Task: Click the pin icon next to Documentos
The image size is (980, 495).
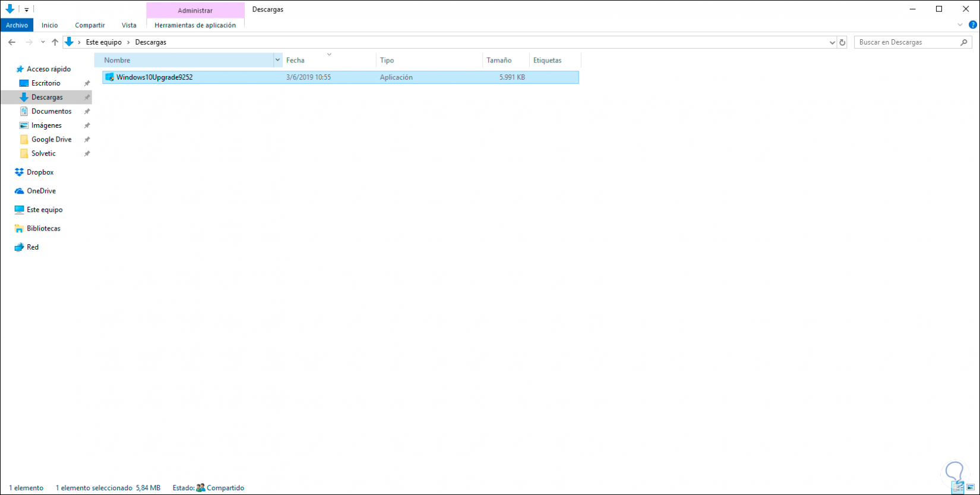Action: [87, 111]
